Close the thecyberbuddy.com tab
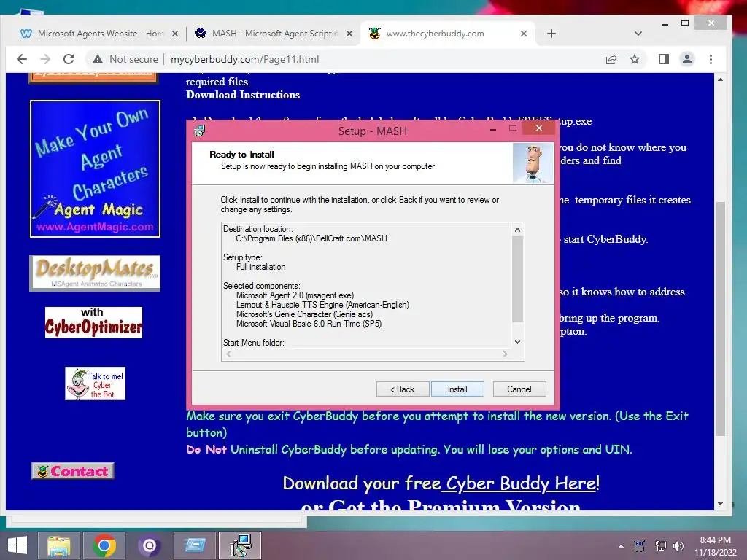Image resolution: width=747 pixels, height=560 pixels. pyautogui.click(x=524, y=34)
